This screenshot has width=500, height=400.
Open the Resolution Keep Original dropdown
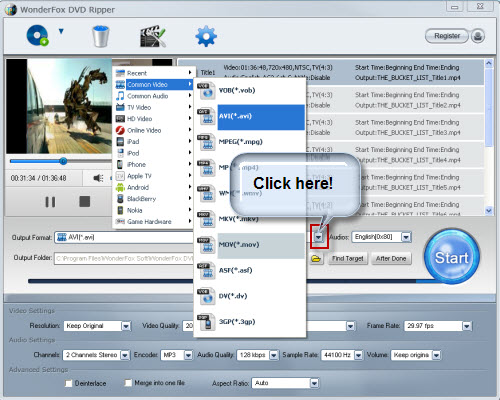pos(126,326)
